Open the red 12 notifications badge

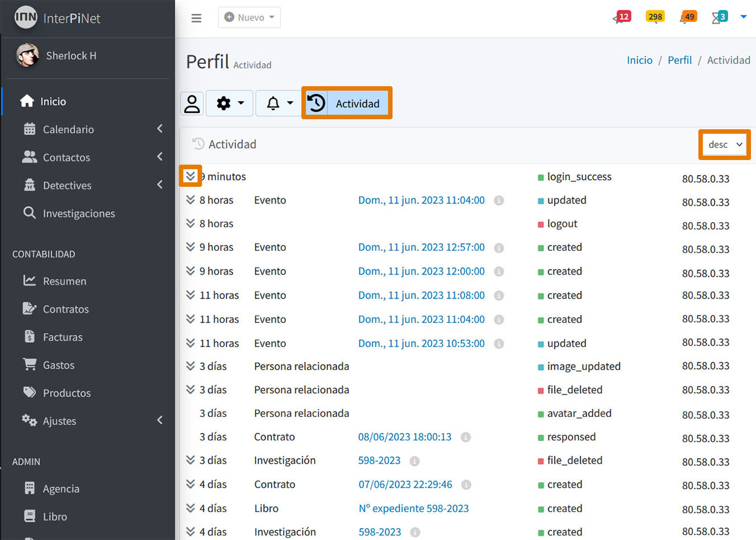click(622, 17)
